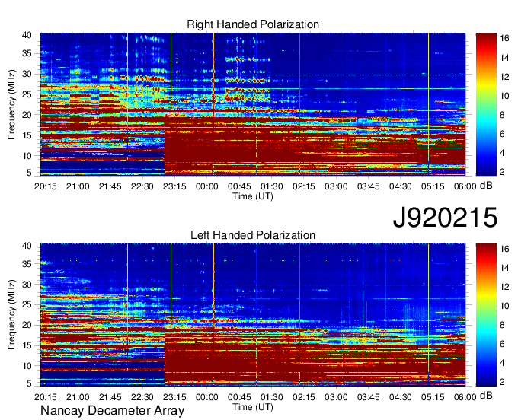Click the top spectrogram's color bar
Viewport: 518px width, 420px height.
click(x=486, y=104)
